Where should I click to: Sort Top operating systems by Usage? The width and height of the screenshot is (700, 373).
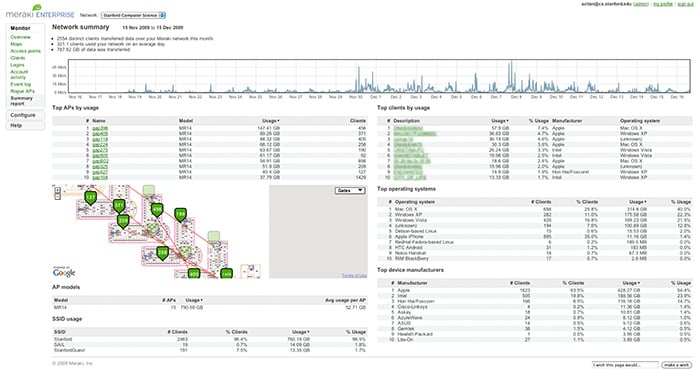(x=638, y=202)
